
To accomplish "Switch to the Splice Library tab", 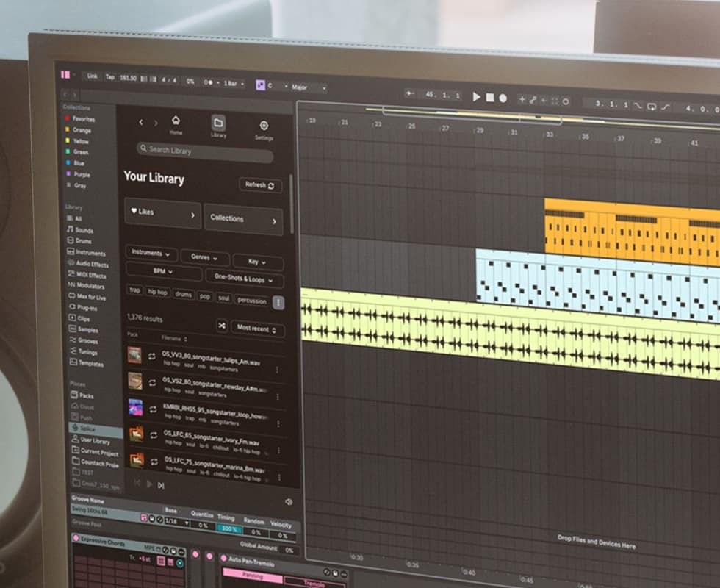I will coord(218,126).
